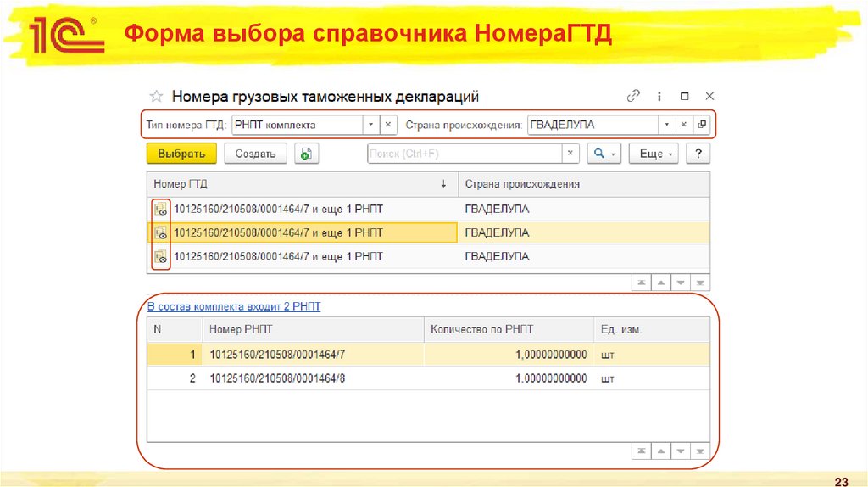Viewport: 868px width, 487px height.
Task: Open the selected country ГВАДЕЛУПА record
Action: 702,125
